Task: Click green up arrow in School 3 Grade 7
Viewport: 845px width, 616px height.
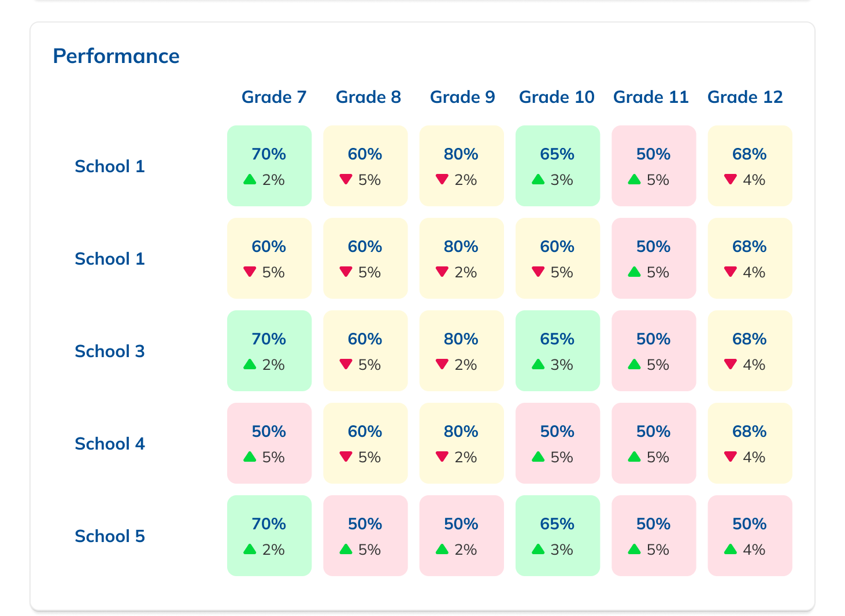Action: (x=250, y=364)
